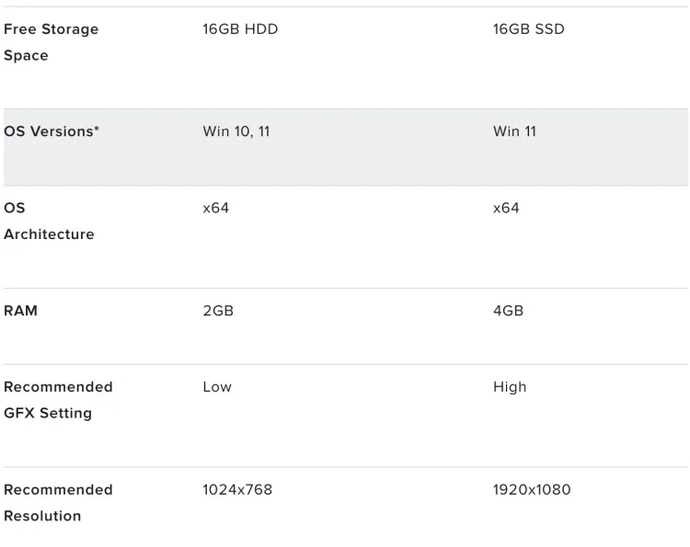Click the Recommended Resolution row label
Image resolution: width=690 pixels, height=547 pixels.
58,503
